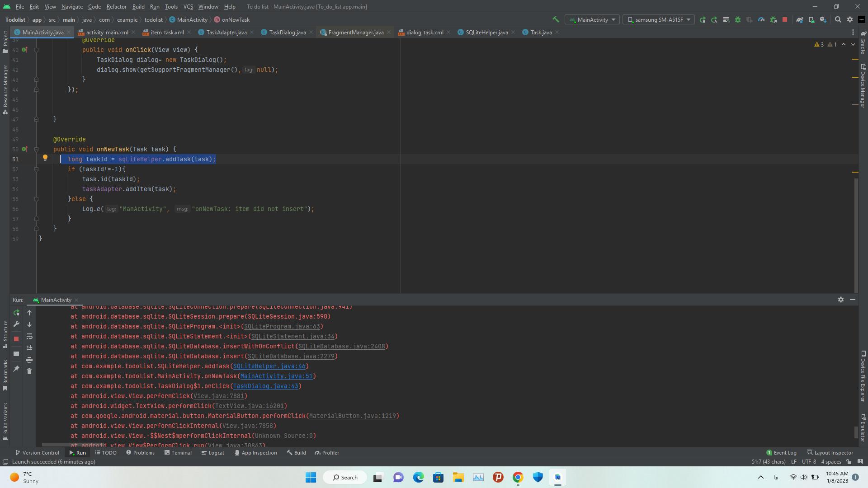Screen dimensions: 868x488
Task: Open the Logcat tool tab
Action: 213,452
